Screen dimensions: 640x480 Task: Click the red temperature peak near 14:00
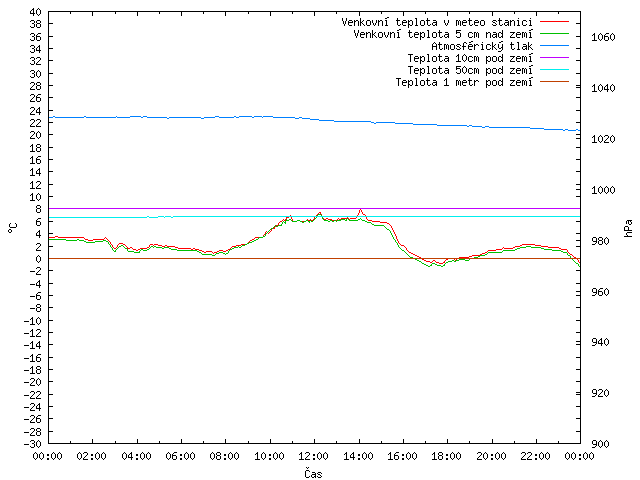[360, 210]
